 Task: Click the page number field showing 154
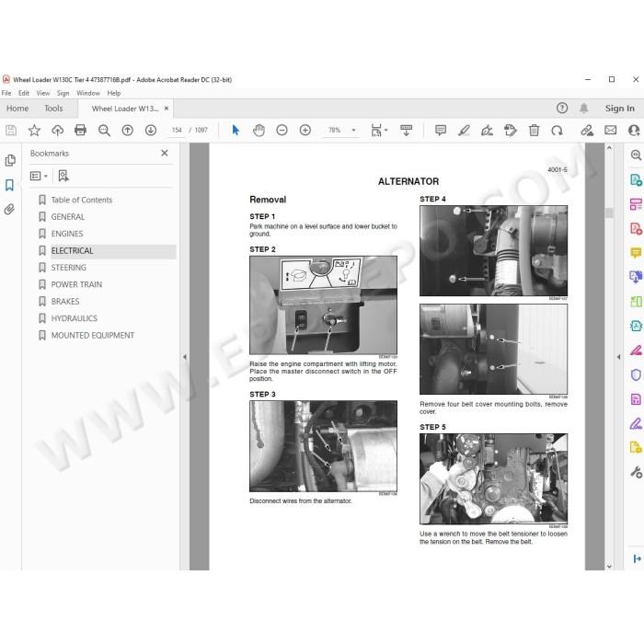point(177,131)
